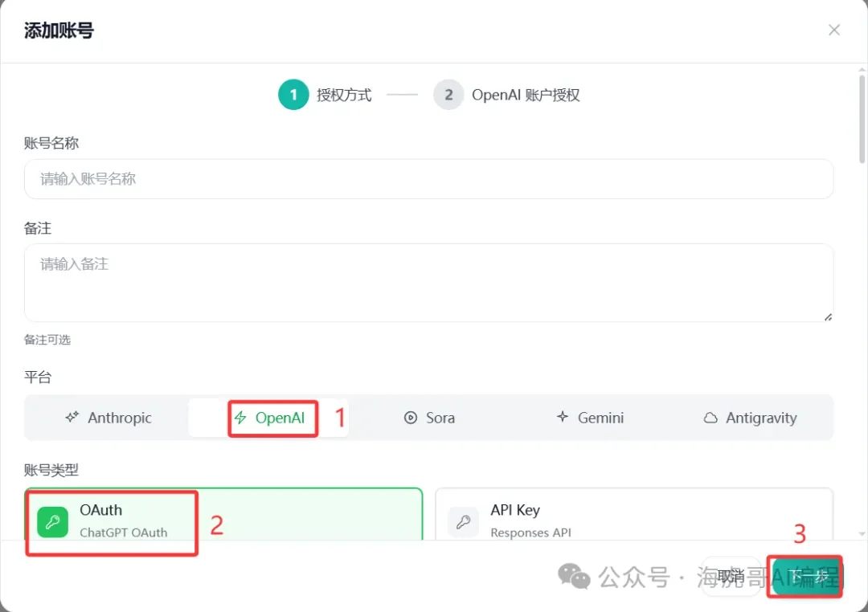Click step 2 OpenAI account authorization indicator
The width and height of the screenshot is (868, 612).
click(x=448, y=95)
